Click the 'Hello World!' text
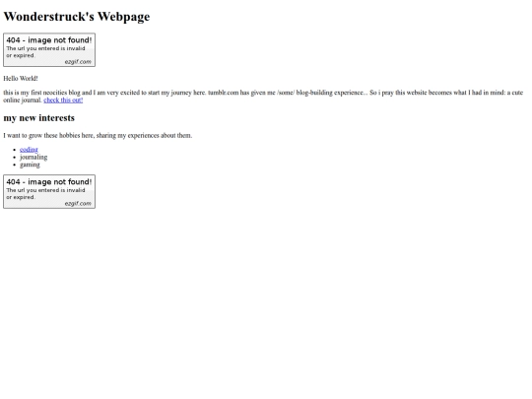This screenshot has height=399, width=532. pos(21,79)
